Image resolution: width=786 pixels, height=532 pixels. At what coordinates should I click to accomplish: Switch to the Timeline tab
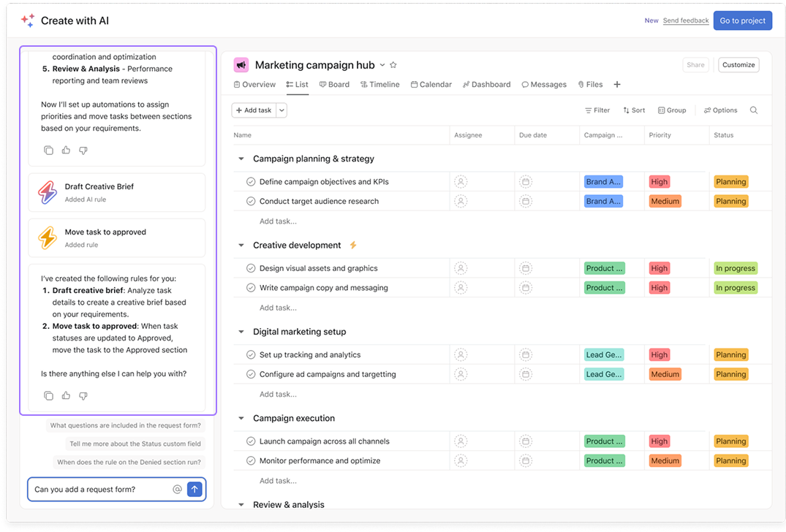pyautogui.click(x=379, y=85)
